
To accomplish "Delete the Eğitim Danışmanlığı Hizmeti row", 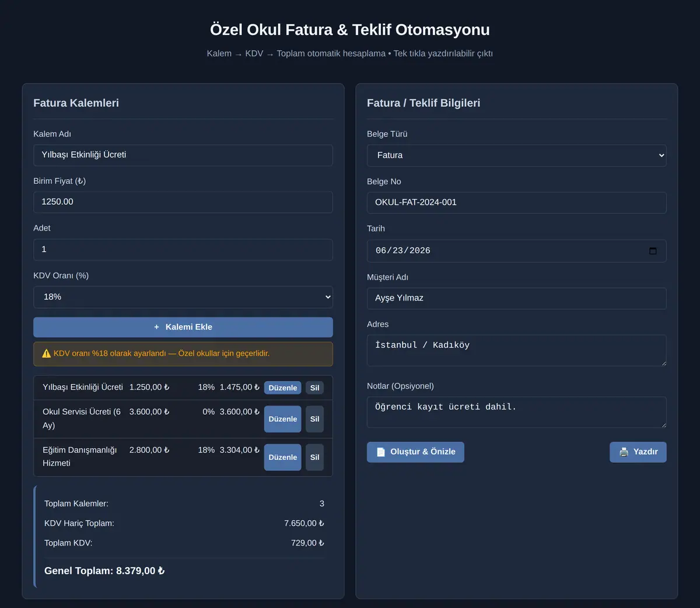I will [315, 457].
